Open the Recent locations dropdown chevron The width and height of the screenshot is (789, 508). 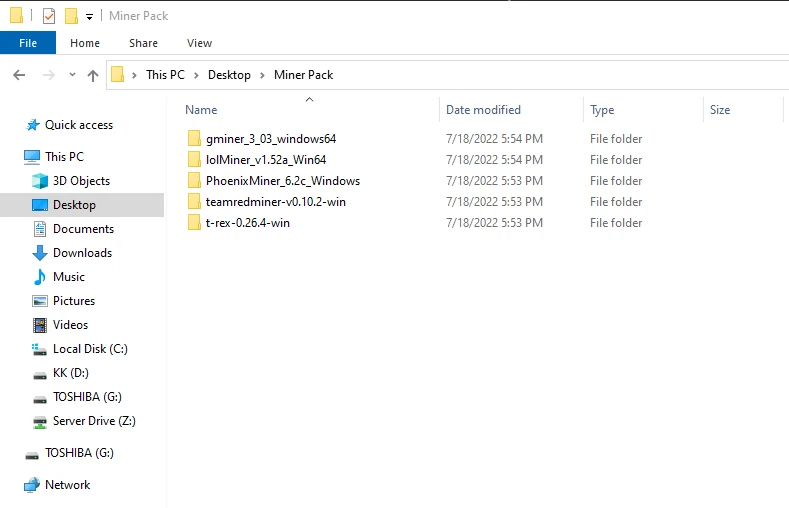72,75
